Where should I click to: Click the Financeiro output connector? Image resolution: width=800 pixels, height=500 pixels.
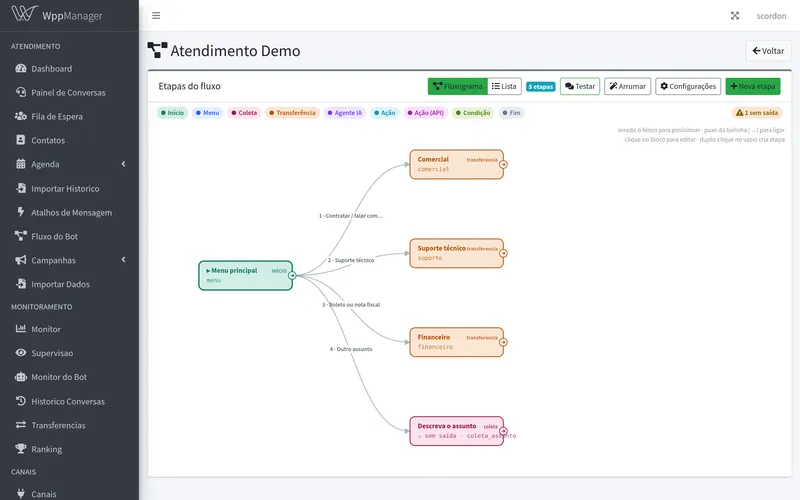504,342
